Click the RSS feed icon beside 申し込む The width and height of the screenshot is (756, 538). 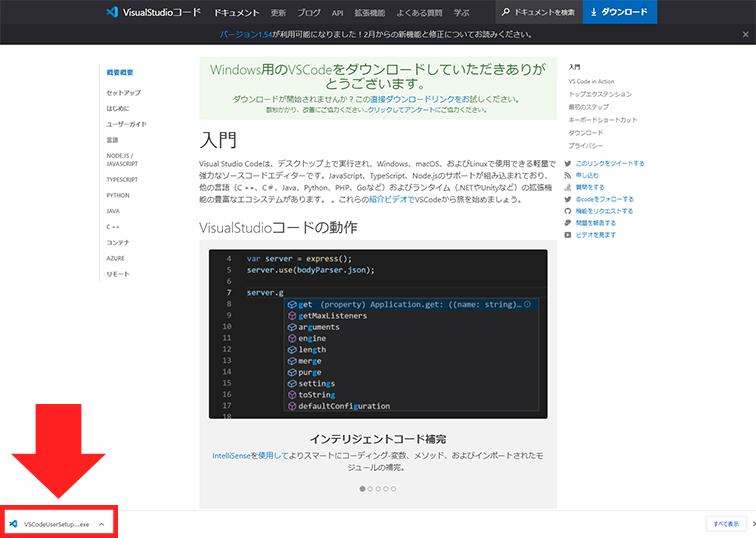567,175
